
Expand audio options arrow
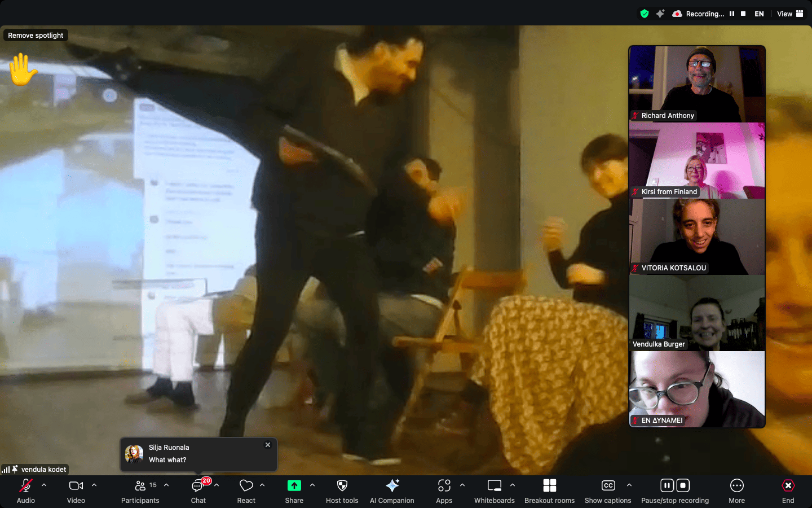pyautogui.click(x=44, y=485)
